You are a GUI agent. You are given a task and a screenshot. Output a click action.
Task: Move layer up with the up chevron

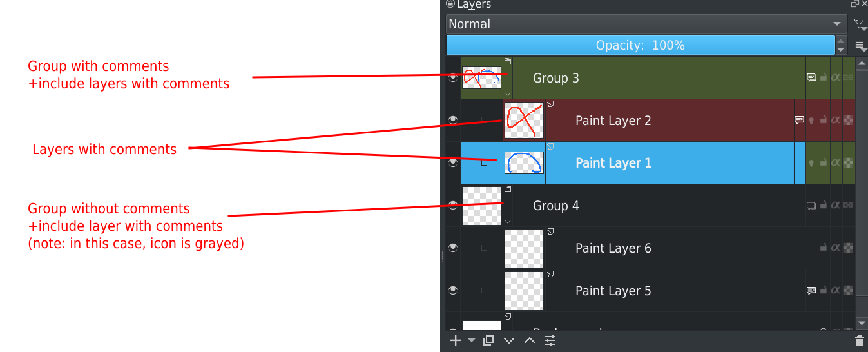point(530,340)
